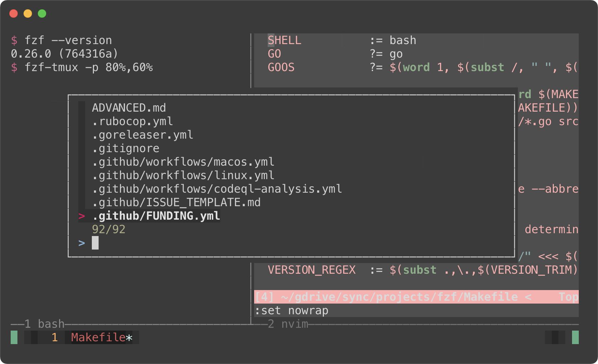Screen dimensions: 598x364
Task: Select .github/workflows/macos.yml entry
Action: click(183, 162)
